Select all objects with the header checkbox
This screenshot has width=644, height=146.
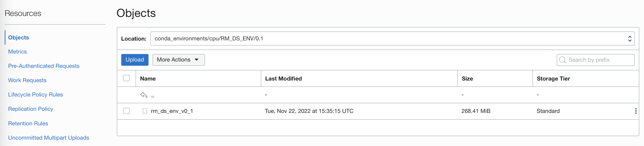pyautogui.click(x=126, y=78)
